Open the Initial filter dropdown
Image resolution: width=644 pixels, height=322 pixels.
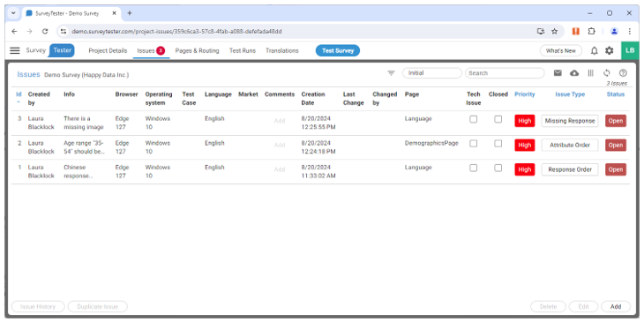tap(432, 73)
